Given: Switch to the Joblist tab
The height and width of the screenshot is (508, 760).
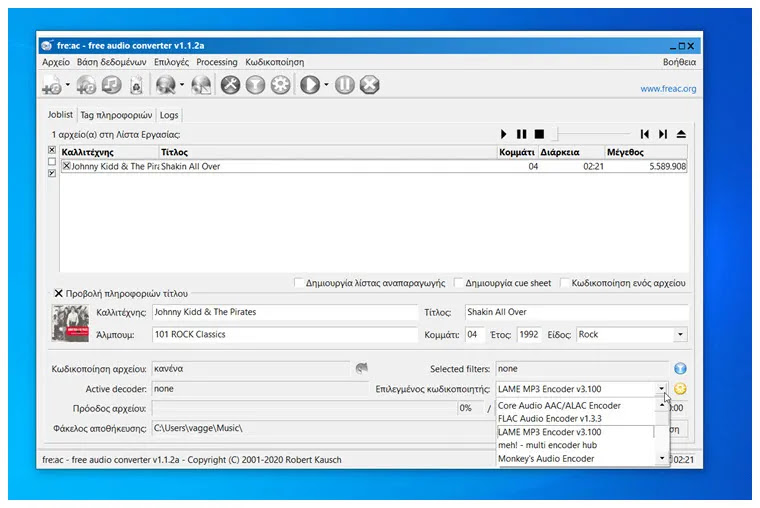Looking at the screenshot, I should (60, 115).
